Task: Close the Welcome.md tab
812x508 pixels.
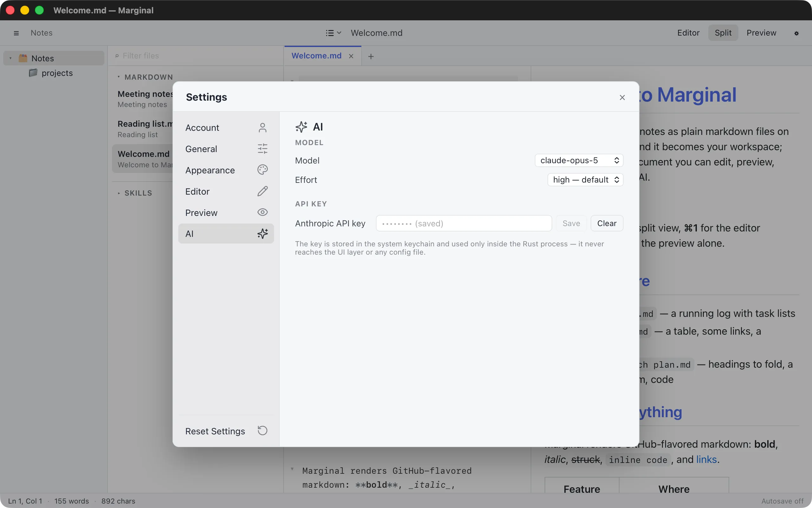Action: 351,56
